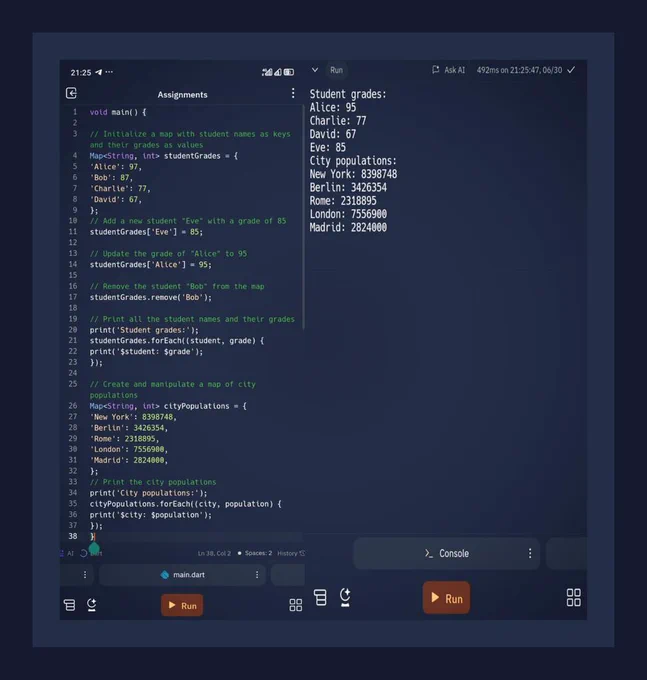
Task: Click the AI label in editor status bar
Action: point(70,553)
